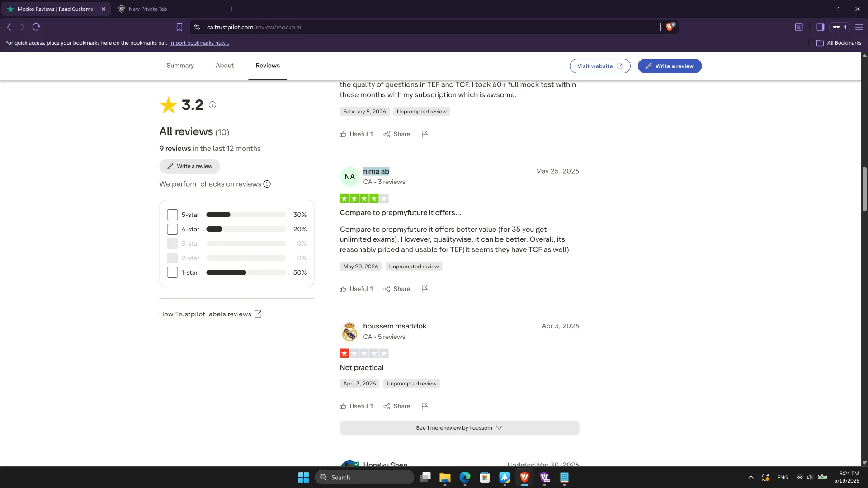Click the info icon beside 'We perform checks on reviews'
Image resolution: width=868 pixels, height=488 pixels.
coord(267,184)
